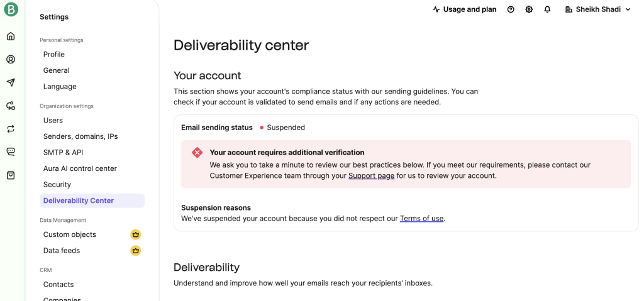Open the Home icon in left rail

11,36
